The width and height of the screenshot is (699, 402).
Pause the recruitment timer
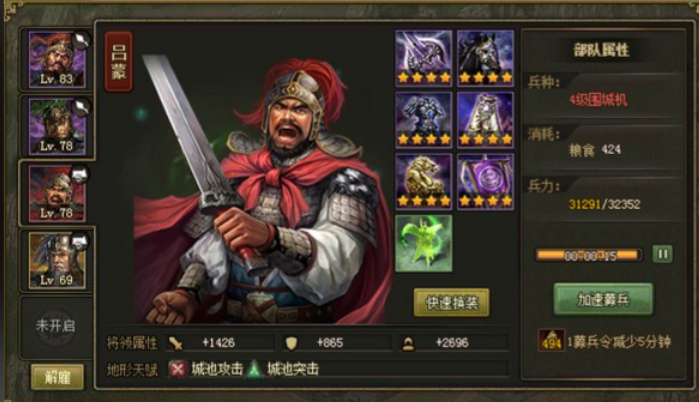point(662,254)
